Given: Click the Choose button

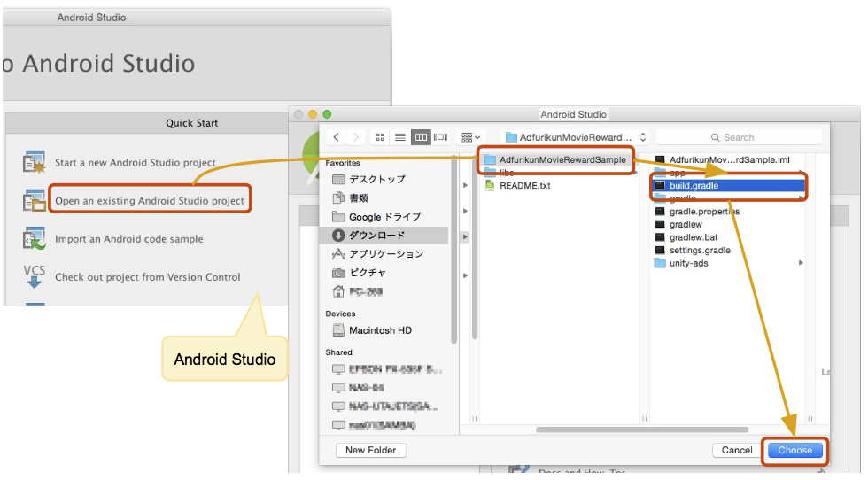Looking at the screenshot, I should click(795, 450).
